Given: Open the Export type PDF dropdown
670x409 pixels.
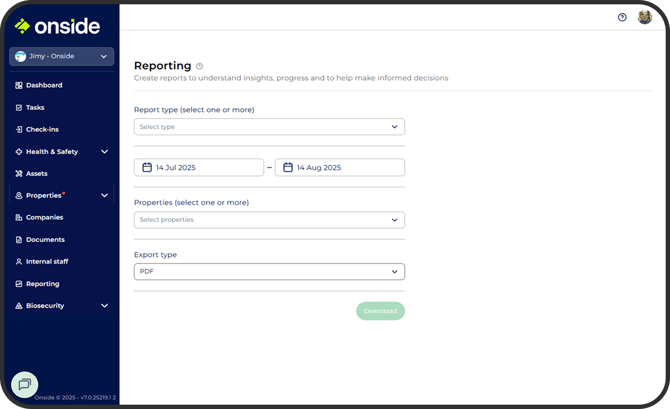Looking at the screenshot, I should 269,272.
